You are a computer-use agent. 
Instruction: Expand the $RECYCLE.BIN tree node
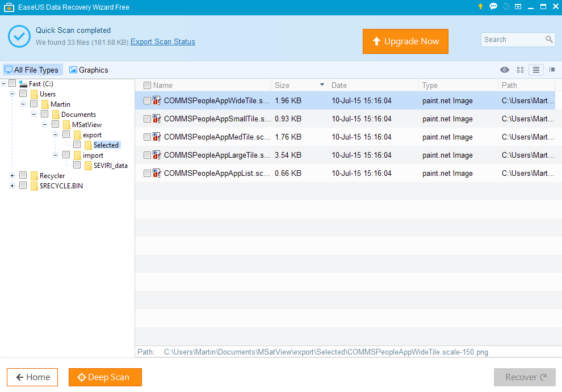click(12, 186)
